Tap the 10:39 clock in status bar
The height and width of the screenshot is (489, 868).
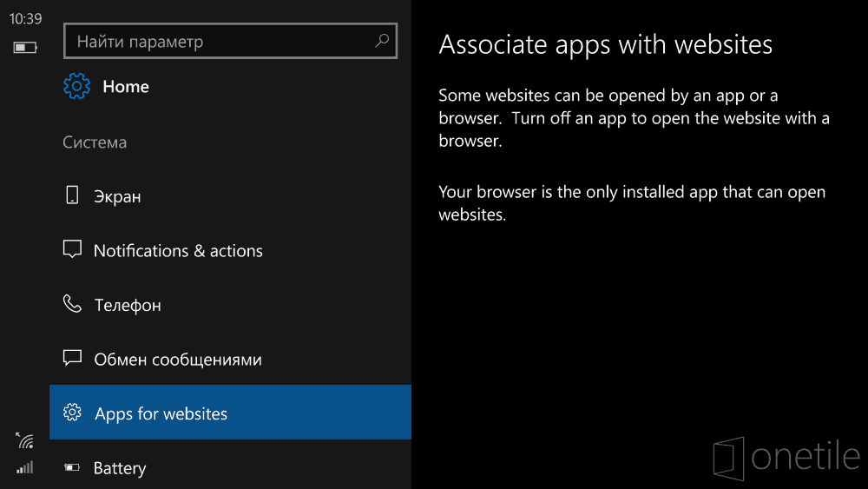click(25, 18)
